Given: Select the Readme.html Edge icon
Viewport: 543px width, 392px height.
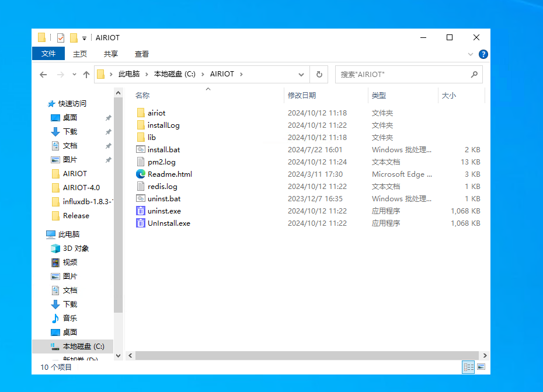Looking at the screenshot, I should pyautogui.click(x=141, y=174).
